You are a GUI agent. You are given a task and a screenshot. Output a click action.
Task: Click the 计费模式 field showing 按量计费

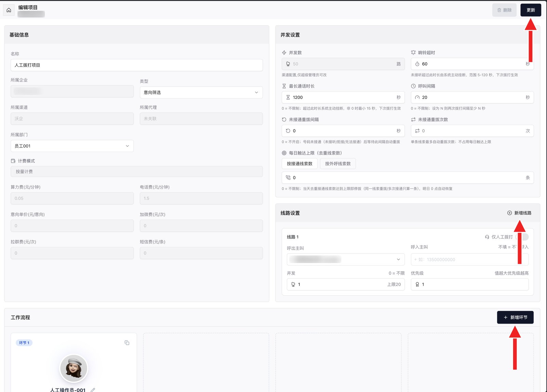136,172
